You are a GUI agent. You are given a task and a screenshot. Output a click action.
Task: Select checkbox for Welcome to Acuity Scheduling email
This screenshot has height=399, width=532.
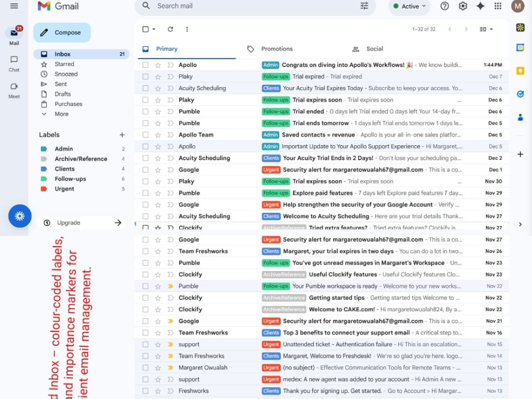coord(146,216)
